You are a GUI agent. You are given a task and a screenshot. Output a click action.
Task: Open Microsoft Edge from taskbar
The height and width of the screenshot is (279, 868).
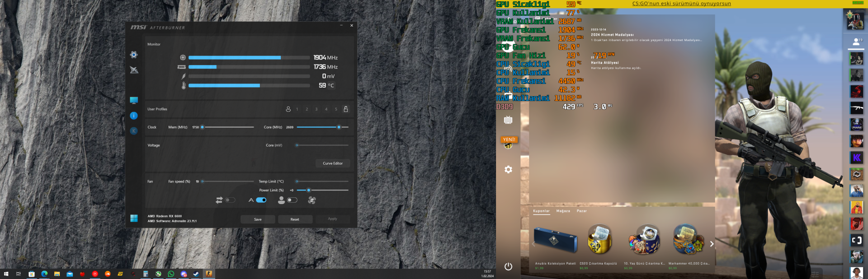pyautogui.click(x=44, y=274)
